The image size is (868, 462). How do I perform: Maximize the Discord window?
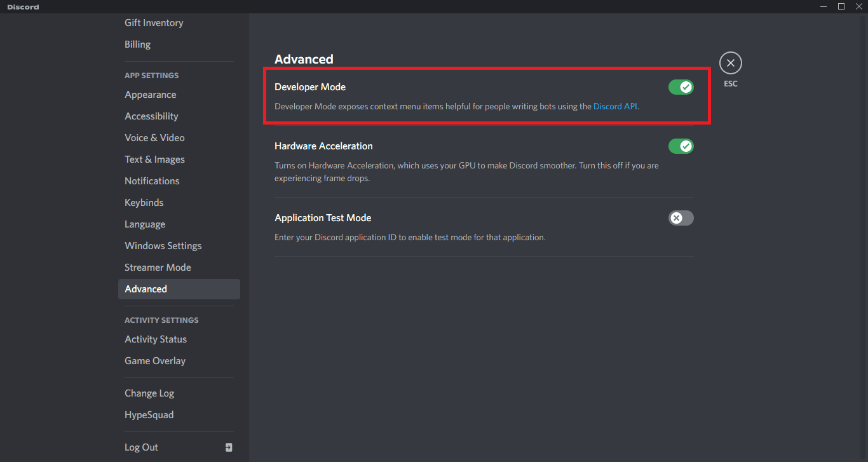coord(841,6)
